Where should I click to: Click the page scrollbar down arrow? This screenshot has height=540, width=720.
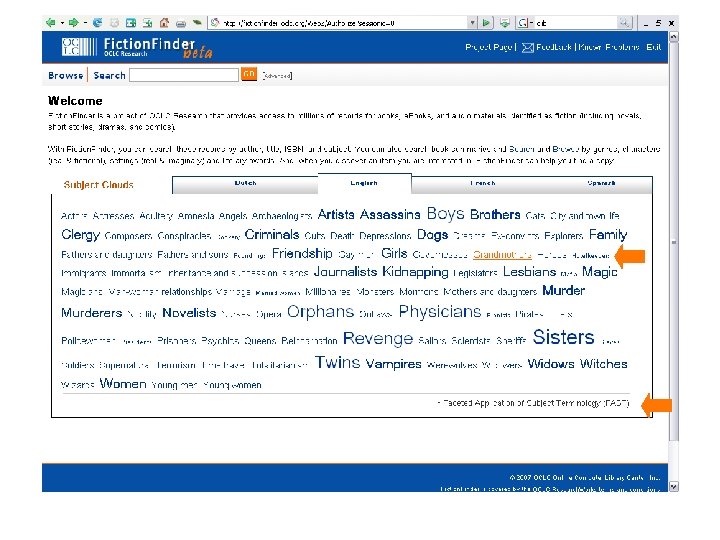click(674, 486)
